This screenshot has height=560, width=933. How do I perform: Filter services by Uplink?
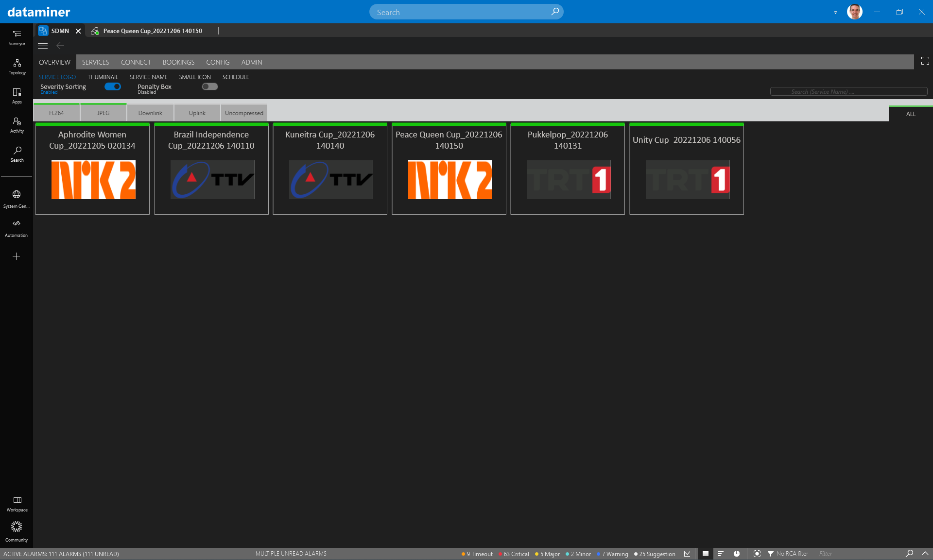[197, 113]
